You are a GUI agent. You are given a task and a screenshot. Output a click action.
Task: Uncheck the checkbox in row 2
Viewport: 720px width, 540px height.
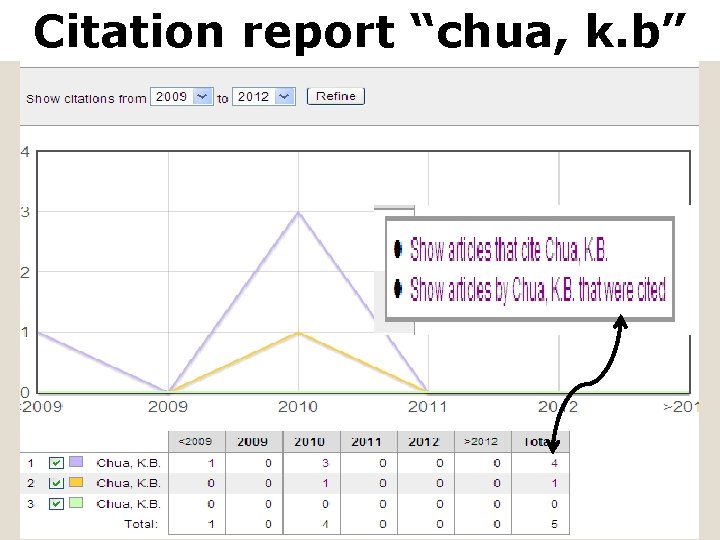(56, 483)
